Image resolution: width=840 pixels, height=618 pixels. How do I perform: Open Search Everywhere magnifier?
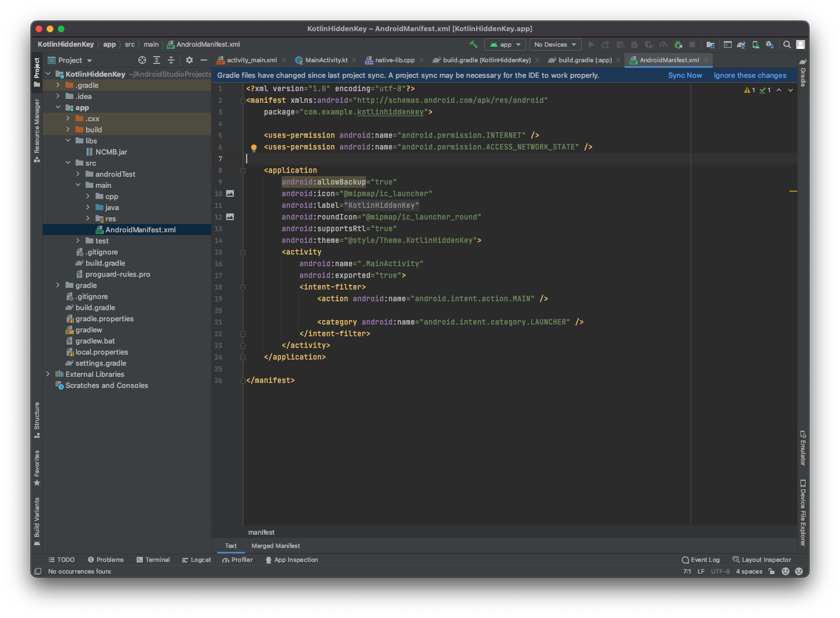click(787, 44)
